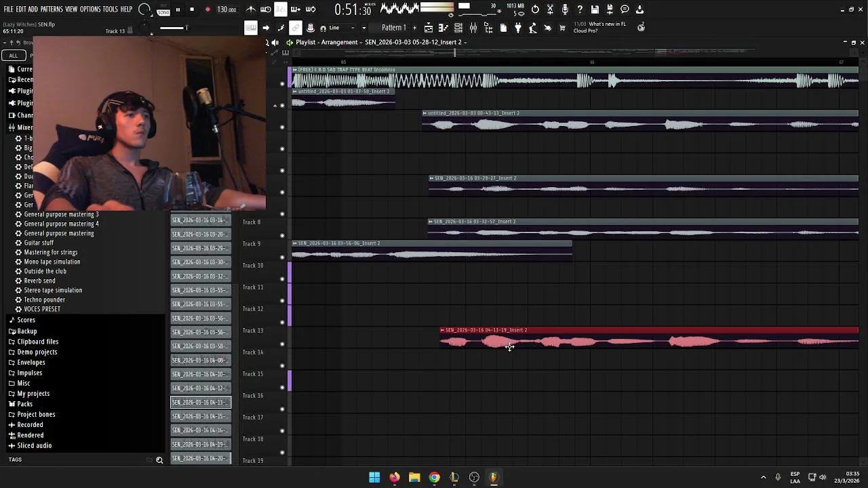Open the EDIT menu

click(x=20, y=9)
